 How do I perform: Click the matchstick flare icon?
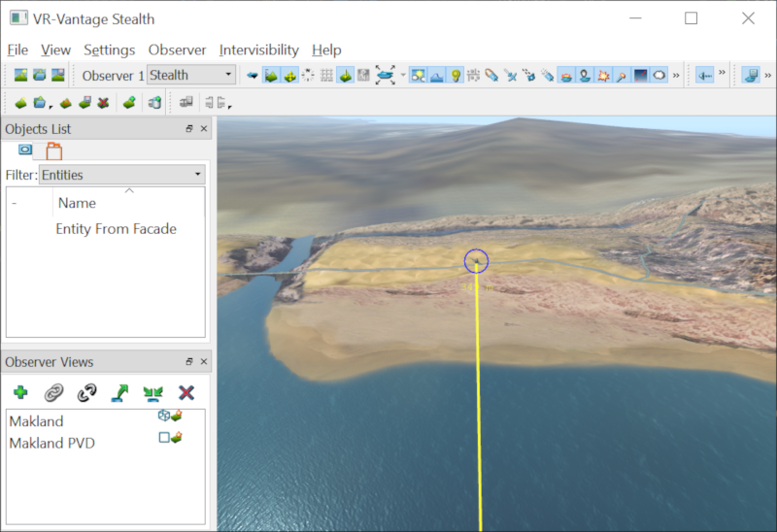[x=622, y=76]
